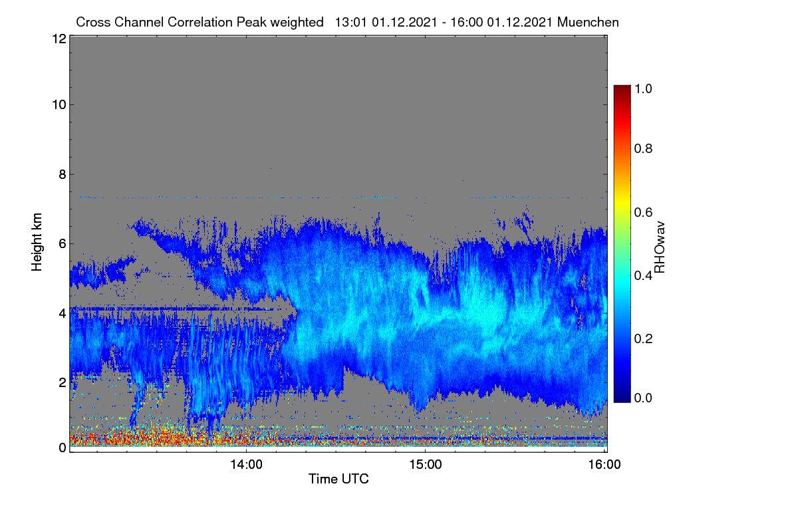Viewport: 798px width, 532px height.
Task: Click the 16:00 time tick label
Action: point(604,465)
